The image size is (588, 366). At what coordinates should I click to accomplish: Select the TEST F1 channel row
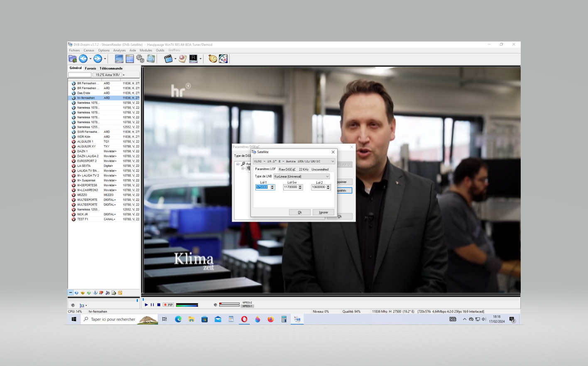104,219
